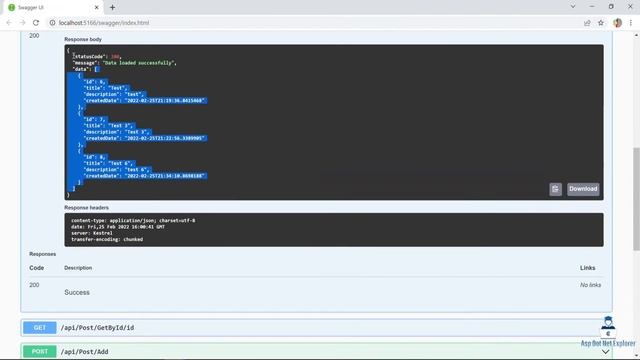Reload the Swagger page

pyautogui.click(x=36, y=23)
